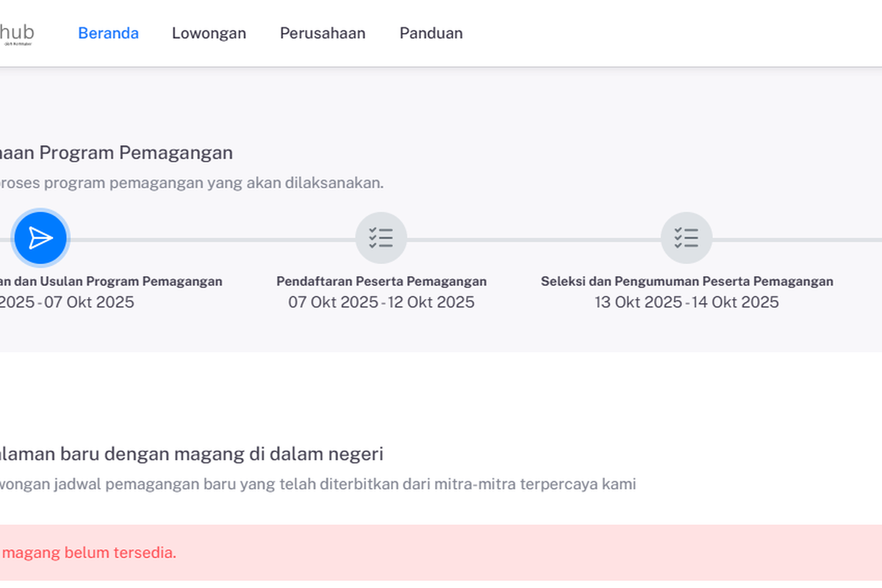The width and height of the screenshot is (882, 588).
Task: Open the Panduan page
Action: click(x=431, y=33)
